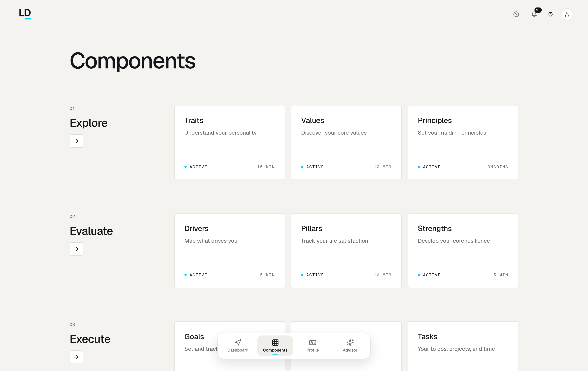This screenshot has height=371, width=588.
Task: Click the Explore section heading
Action: tap(89, 123)
